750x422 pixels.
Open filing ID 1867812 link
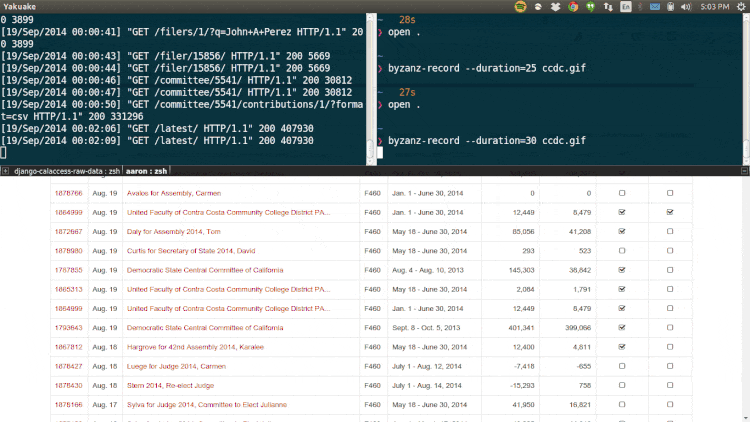[x=68, y=347]
